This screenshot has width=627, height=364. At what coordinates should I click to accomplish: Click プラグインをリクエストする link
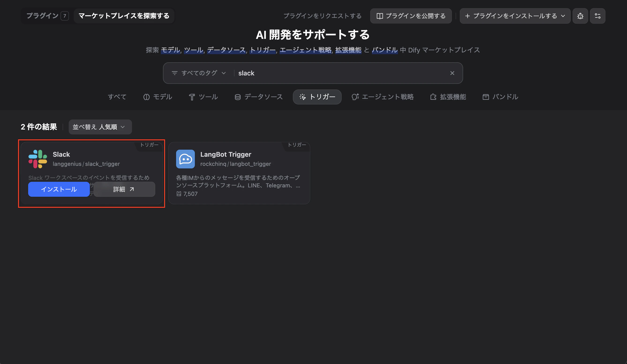(322, 16)
